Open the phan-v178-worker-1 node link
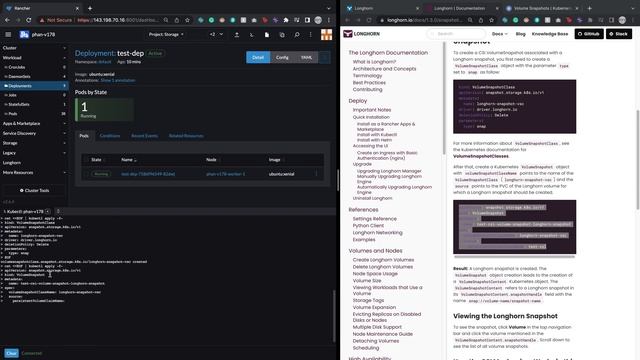This screenshot has width=640, height=360. point(226,174)
